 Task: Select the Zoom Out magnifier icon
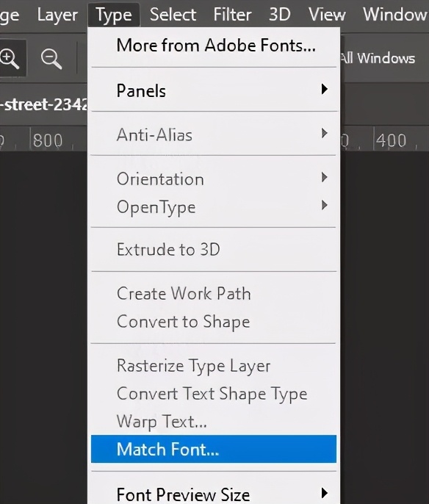51,59
